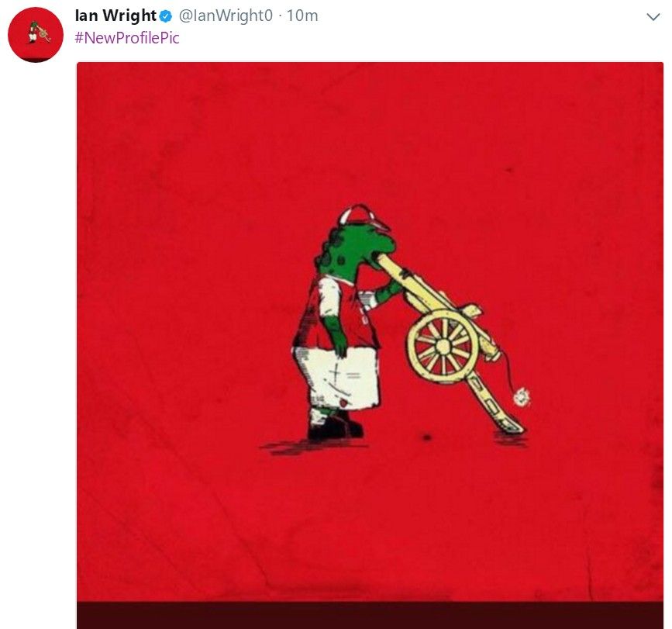Click the 10m tweet timestamp
This screenshot has width=672, height=629.
302,16
